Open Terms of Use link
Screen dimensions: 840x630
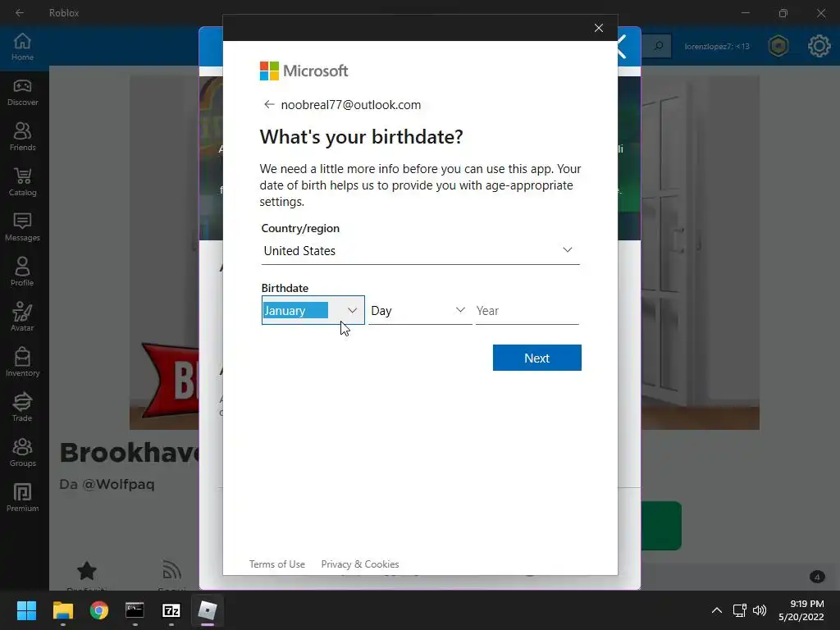[277, 564]
